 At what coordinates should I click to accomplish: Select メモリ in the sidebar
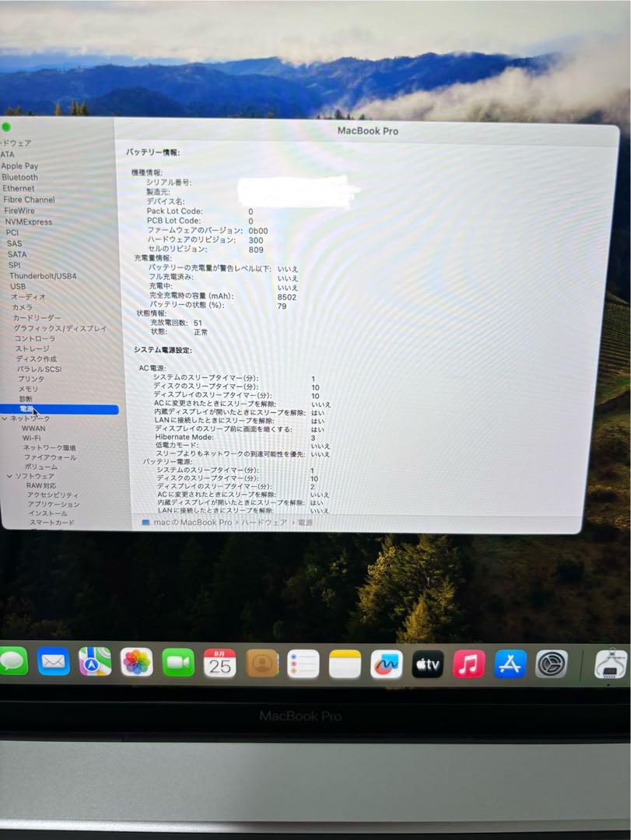pos(29,389)
